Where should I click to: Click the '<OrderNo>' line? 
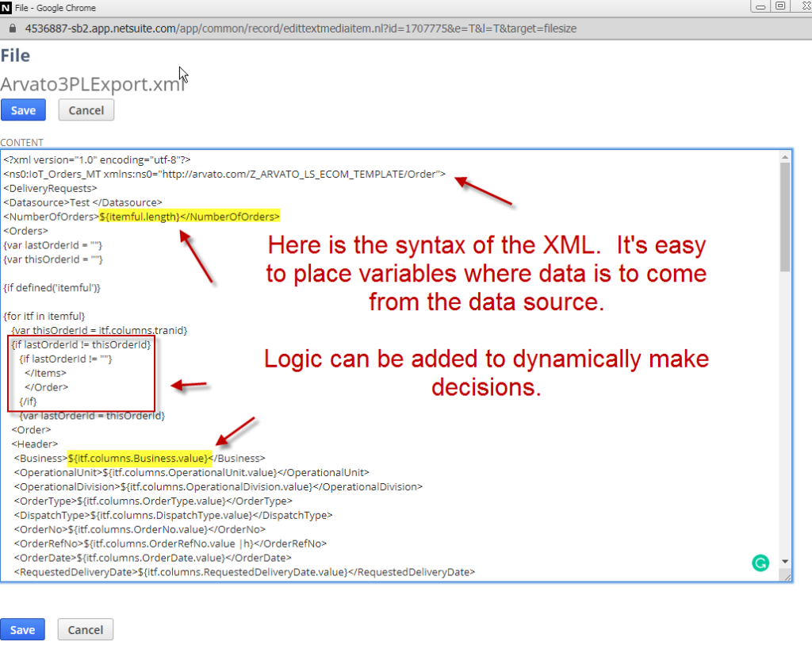point(140,530)
